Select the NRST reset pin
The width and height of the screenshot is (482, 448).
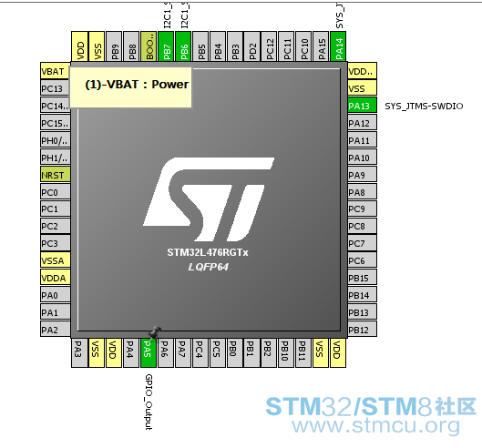[x=56, y=175]
